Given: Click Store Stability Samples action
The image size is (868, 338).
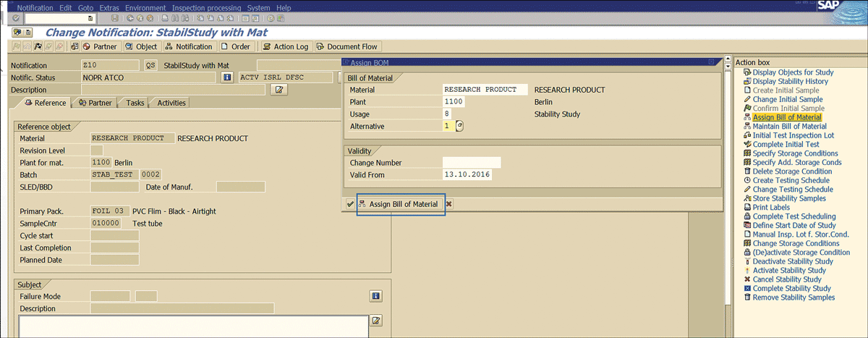Looking at the screenshot, I should tap(788, 198).
